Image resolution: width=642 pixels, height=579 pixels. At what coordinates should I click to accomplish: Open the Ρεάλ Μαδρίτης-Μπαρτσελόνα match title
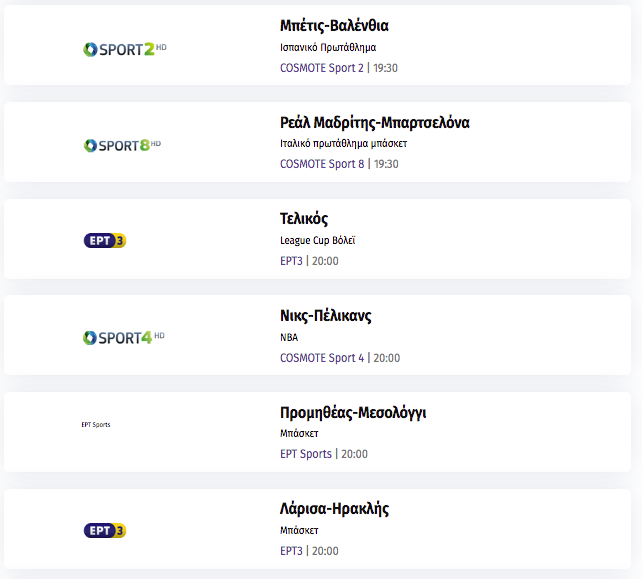(x=375, y=122)
